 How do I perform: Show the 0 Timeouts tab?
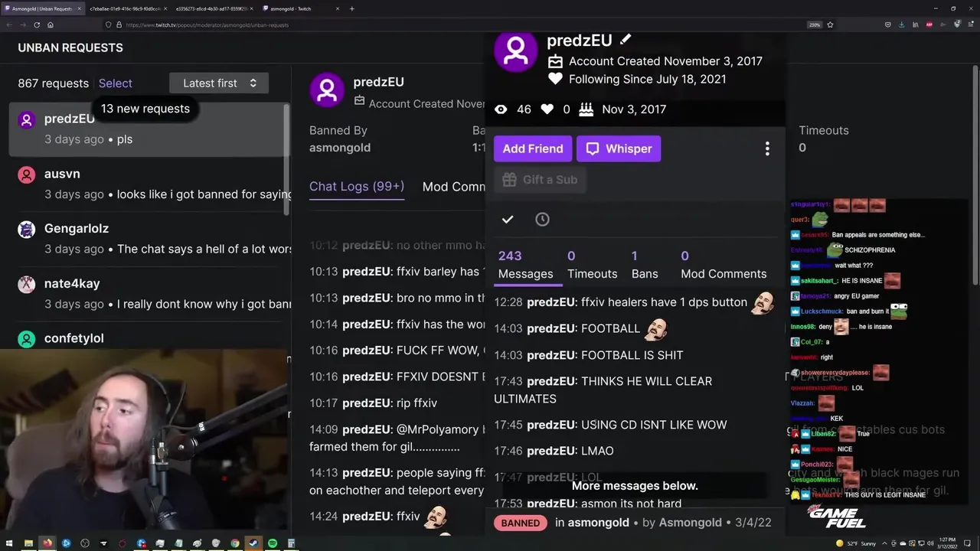click(592, 265)
